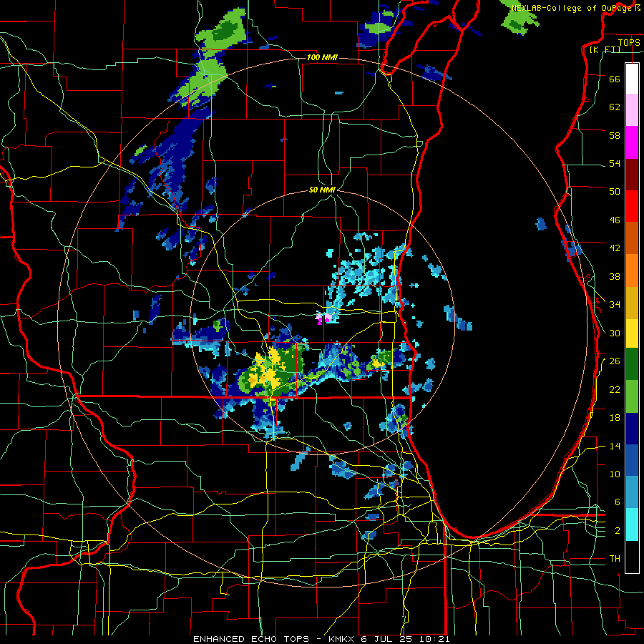Click the '66' legend value
644x644 pixels.
615,79
